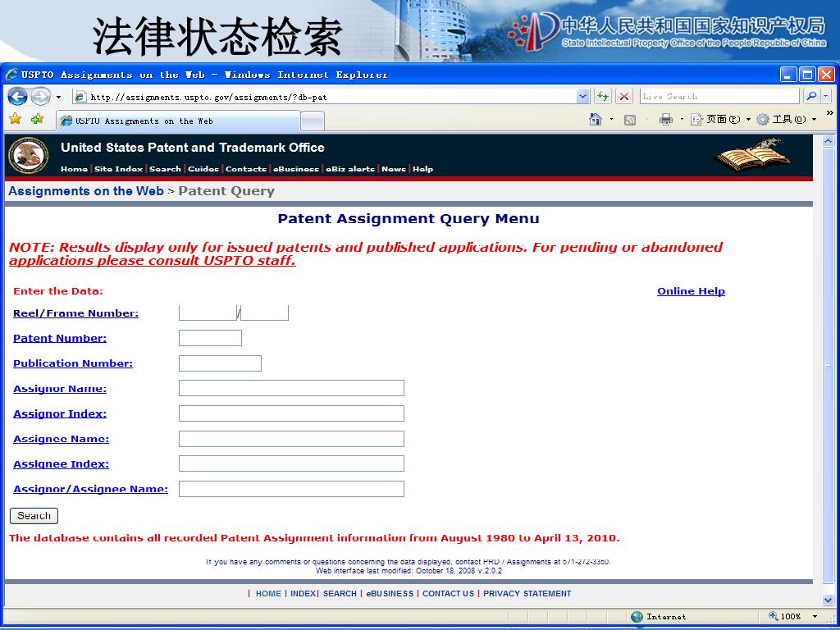Open HOME in the page footer

point(268,594)
